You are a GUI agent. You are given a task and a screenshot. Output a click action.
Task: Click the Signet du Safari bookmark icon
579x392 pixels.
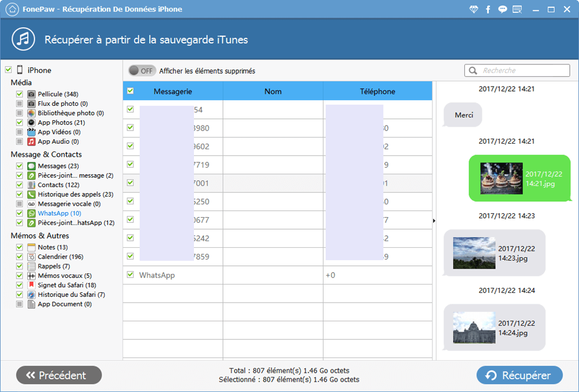click(32, 285)
